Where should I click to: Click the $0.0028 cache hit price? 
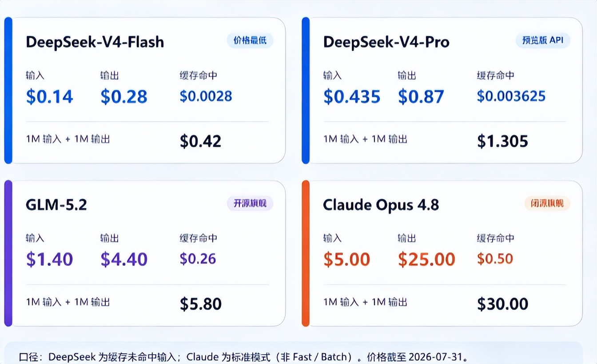206,96
